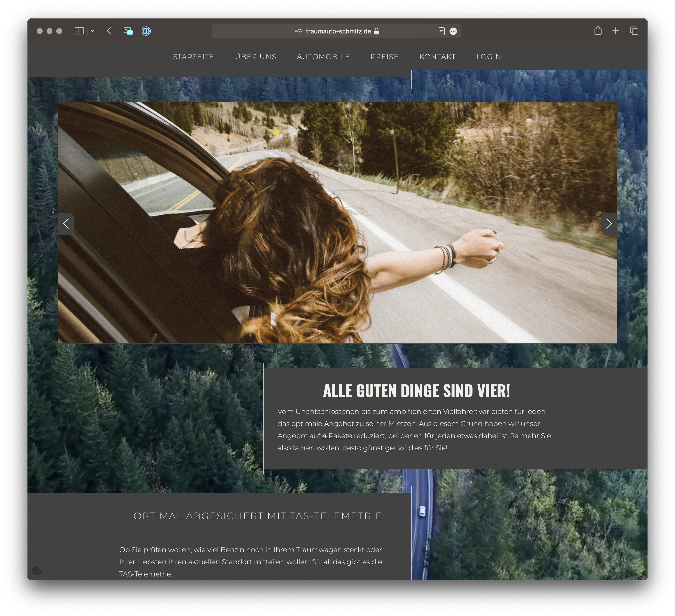Click the traumauto-schmitz.de address bar

click(x=337, y=31)
